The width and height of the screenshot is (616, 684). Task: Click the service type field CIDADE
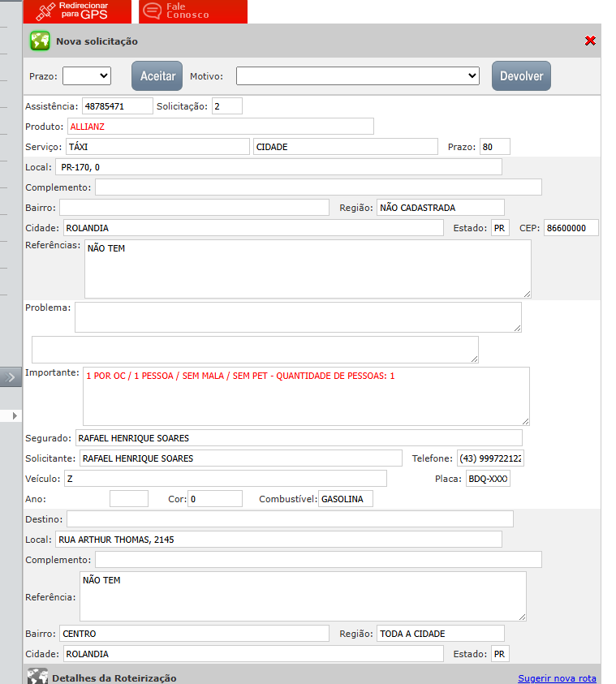[x=346, y=147]
